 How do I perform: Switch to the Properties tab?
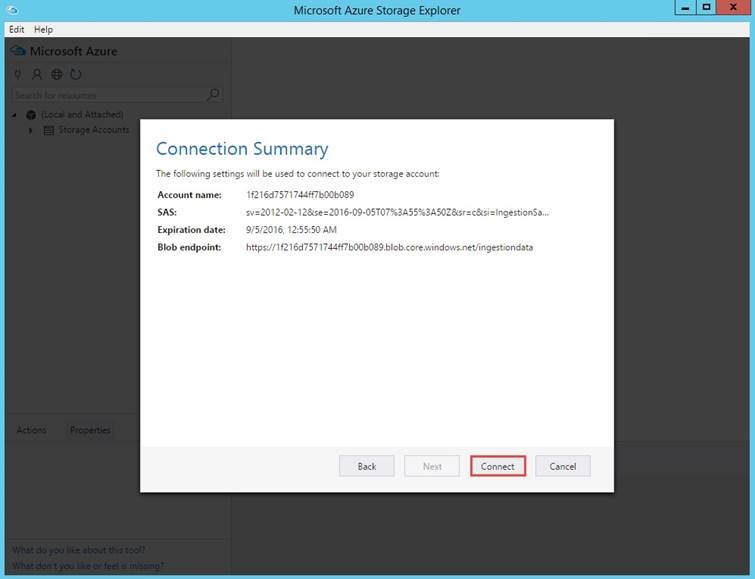point(90,430)
